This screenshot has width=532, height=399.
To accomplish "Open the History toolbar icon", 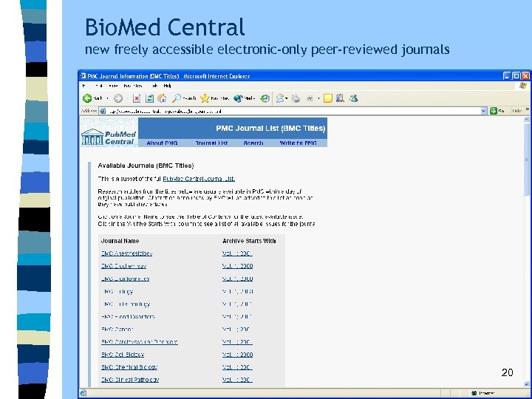I will (x=265, y=98).
